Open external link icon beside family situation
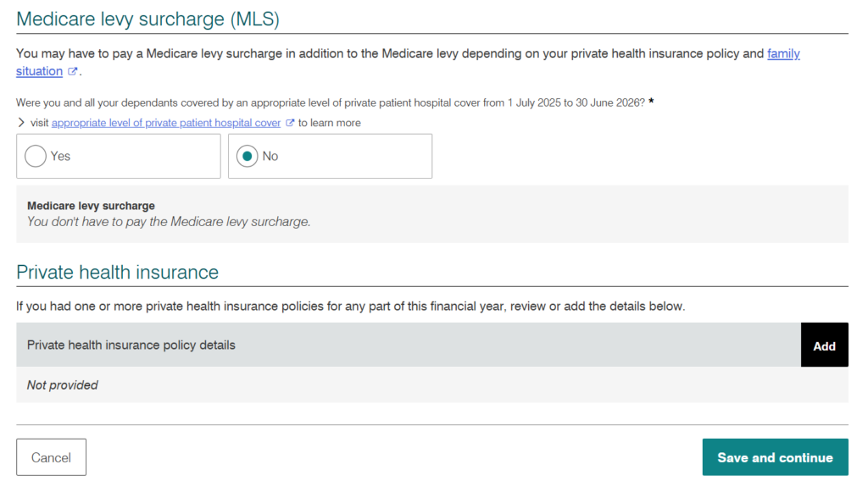The image size is (868, 492). click(x=72, y=71)
